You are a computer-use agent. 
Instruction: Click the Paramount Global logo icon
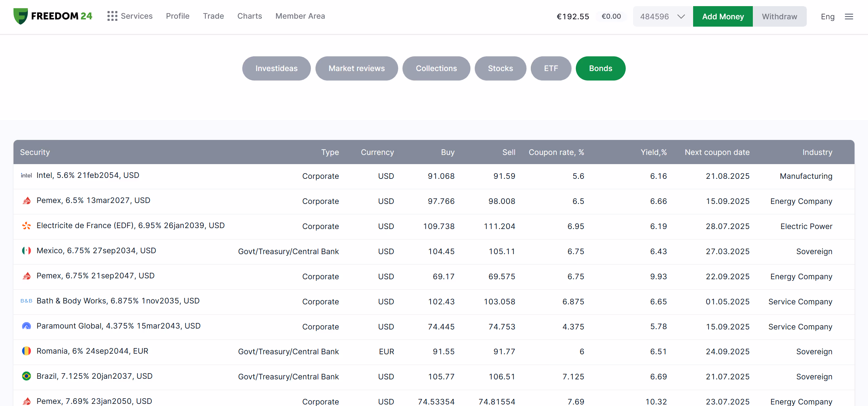click(26, 326)
